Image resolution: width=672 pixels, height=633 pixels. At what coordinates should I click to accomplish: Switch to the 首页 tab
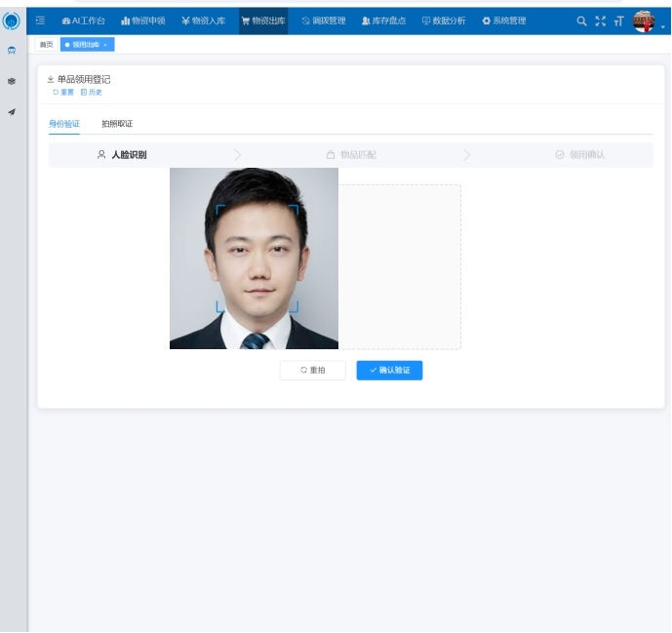(46, 45)
